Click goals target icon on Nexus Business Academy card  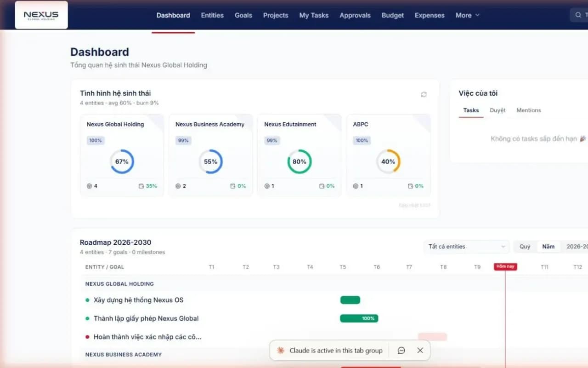pyautogui.click(x=178, y=186)
